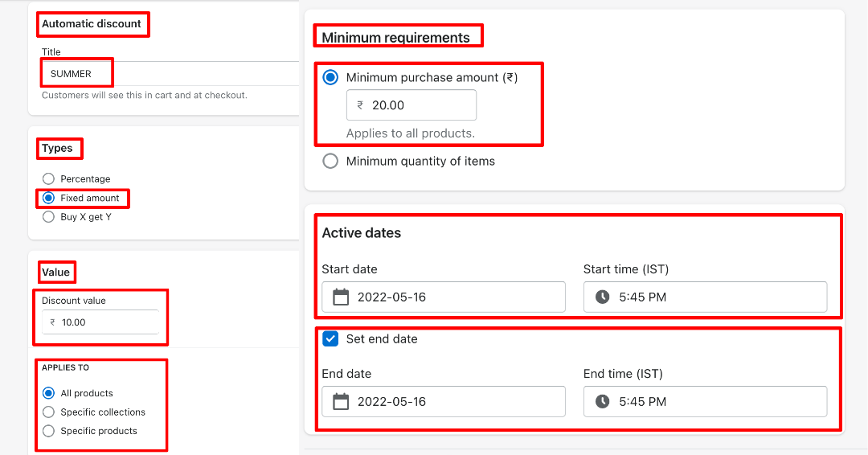Viewport: 868px width, 455px height.
Task: Select the Percentage discount type
Action: click(49, 178)
